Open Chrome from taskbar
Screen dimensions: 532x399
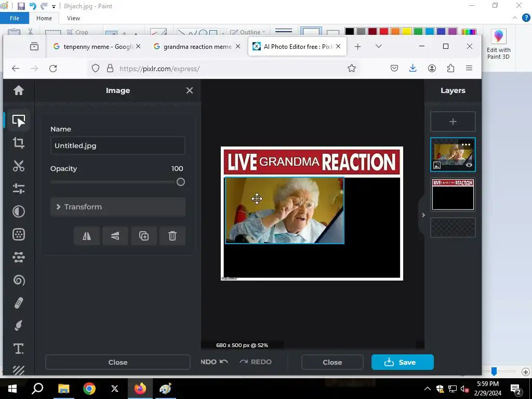[89, 389]
